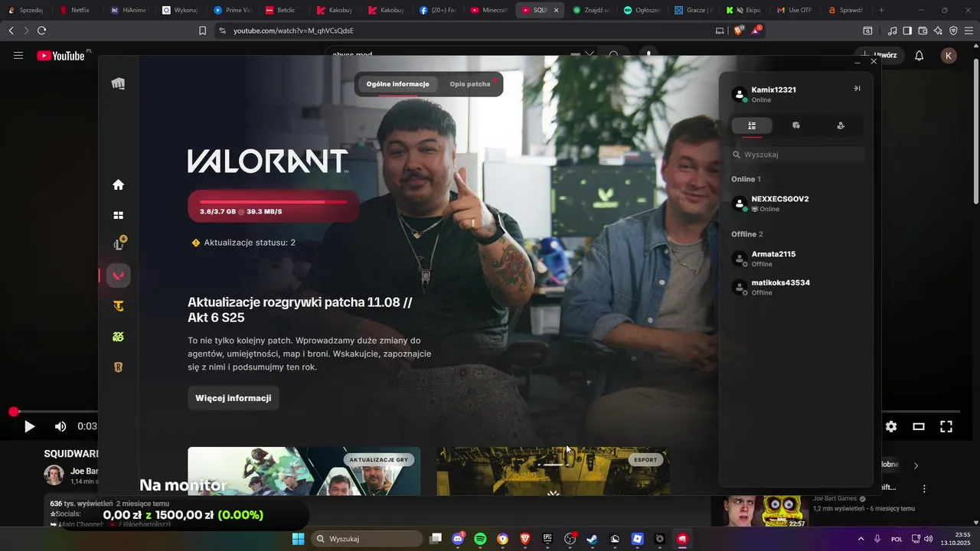Screen dimensions: 980x551
Task: Switch to Opis patcha tab
Action: click(x=470, y=84)
